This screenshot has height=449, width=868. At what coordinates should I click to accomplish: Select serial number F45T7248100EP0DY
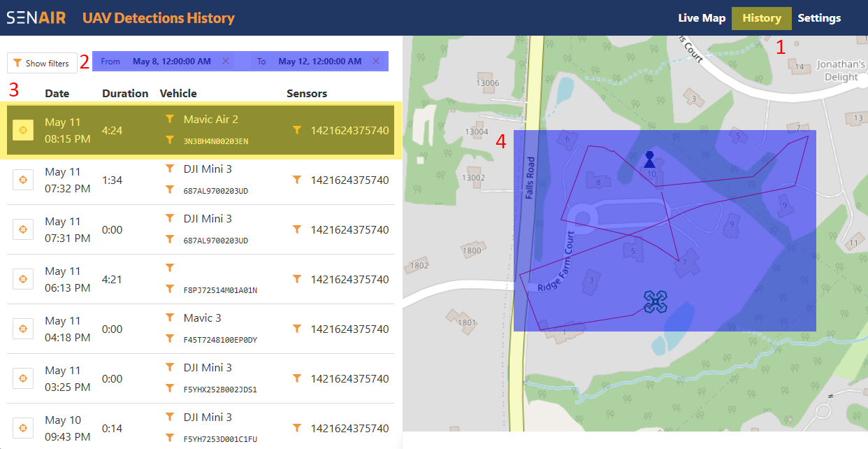click(220, 340)
